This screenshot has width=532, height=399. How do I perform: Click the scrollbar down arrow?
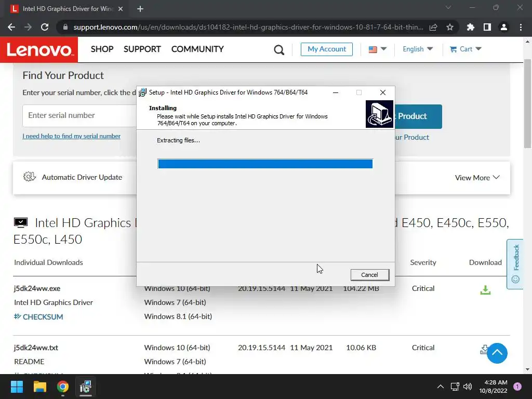coord(527,369)
